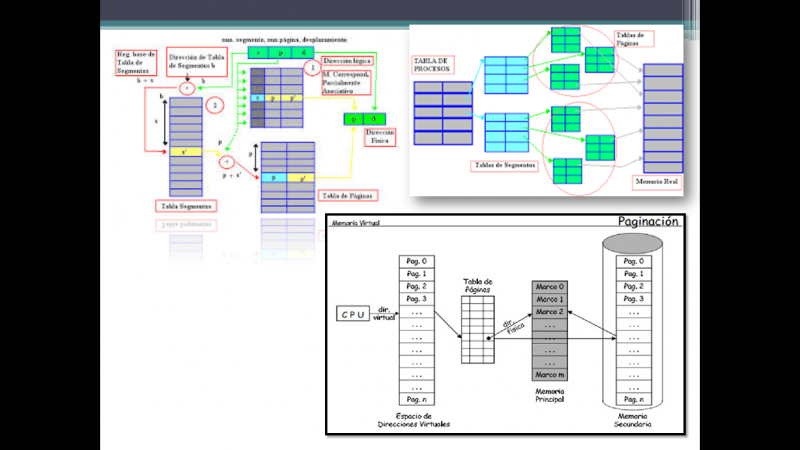Click the 'Dirección Física' label box
The width and height of the screenshot is (800, 450).
coord(379,136)
